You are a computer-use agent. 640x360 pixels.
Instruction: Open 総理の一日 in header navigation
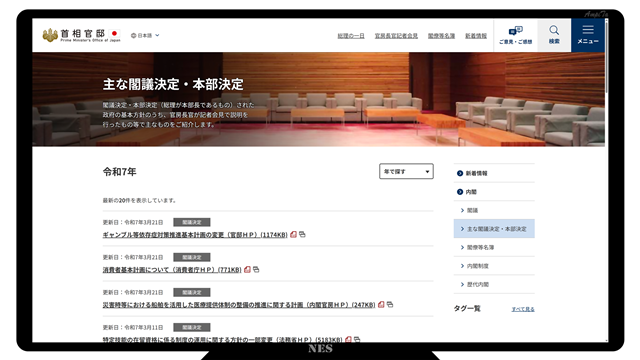click(351, 36)
